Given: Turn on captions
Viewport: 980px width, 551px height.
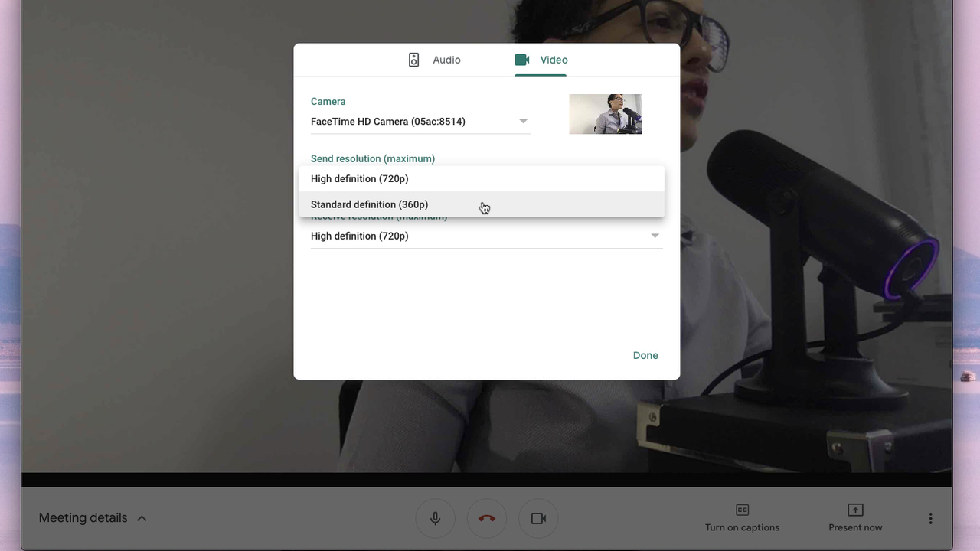Looking at the screenshot, I should [x=742, y=518].
